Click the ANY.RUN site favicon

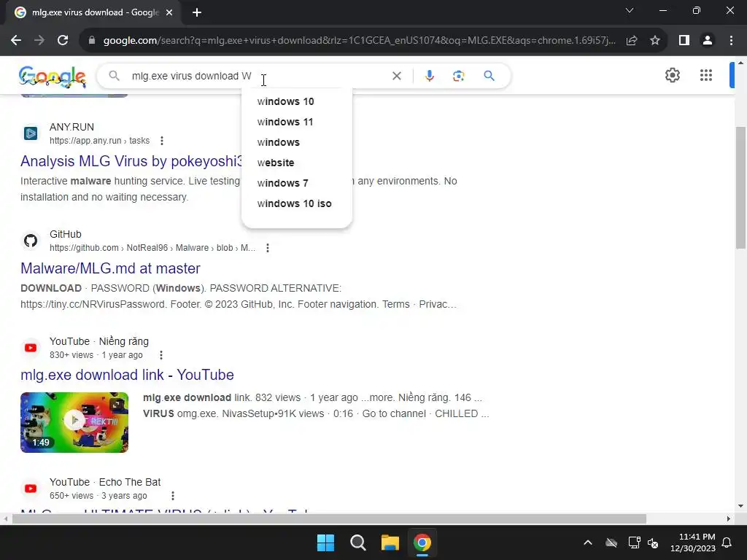tap(31, 133)
